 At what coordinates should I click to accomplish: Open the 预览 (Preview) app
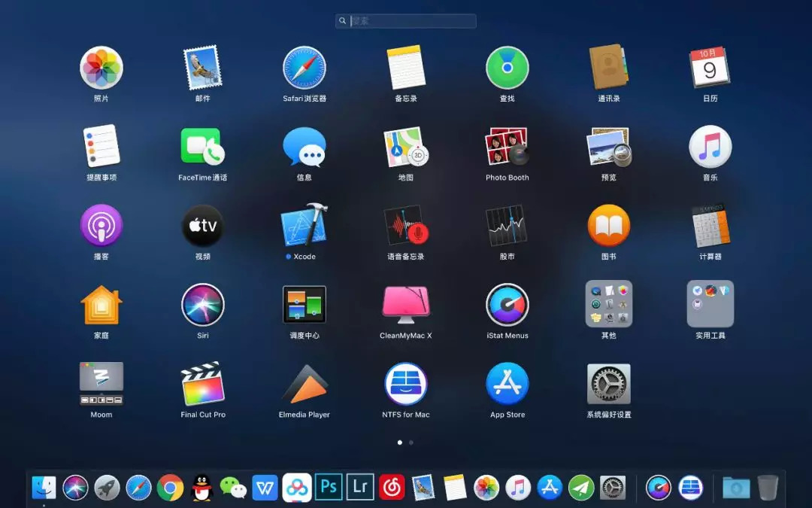click(609, 147)
